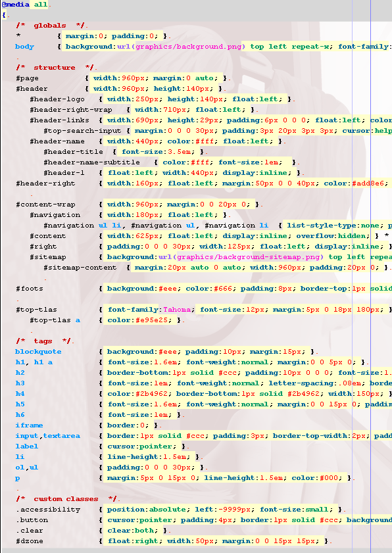
Task: Click the #sitemap-content selector
Action: click(x=80, y=268)
